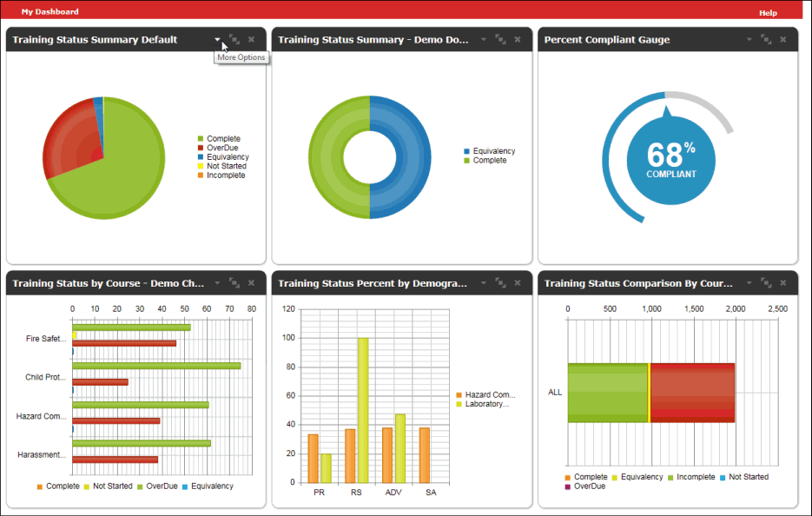
Task: Open options dropdown for Percent Compliant Gauge
Action: 749,40
